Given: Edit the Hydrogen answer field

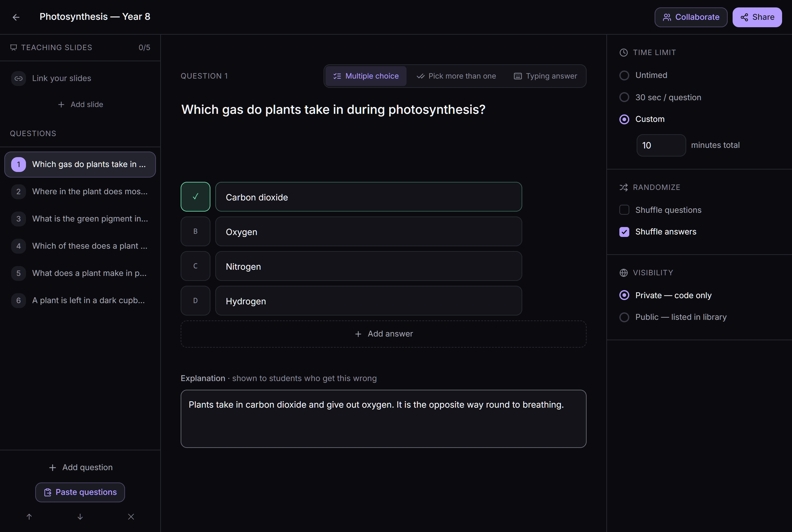Looking at the screenshot, I should [368, 301].
